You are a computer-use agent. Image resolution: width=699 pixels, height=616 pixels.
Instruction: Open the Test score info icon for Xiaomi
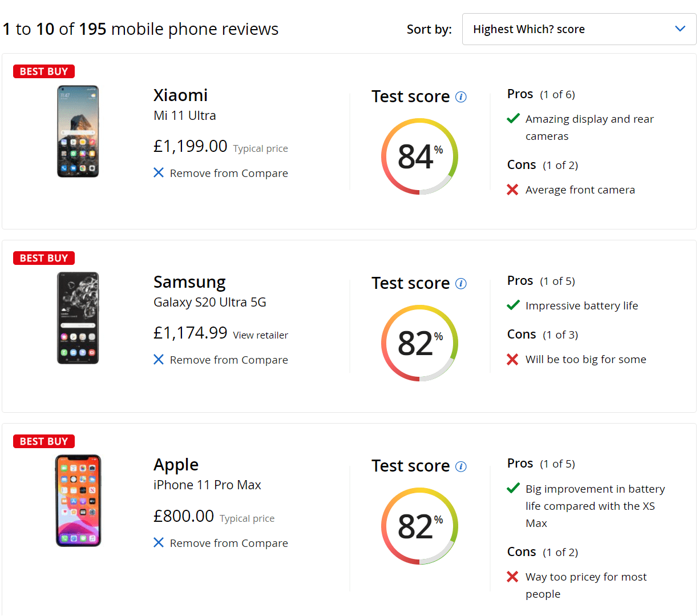pos(461,97)
